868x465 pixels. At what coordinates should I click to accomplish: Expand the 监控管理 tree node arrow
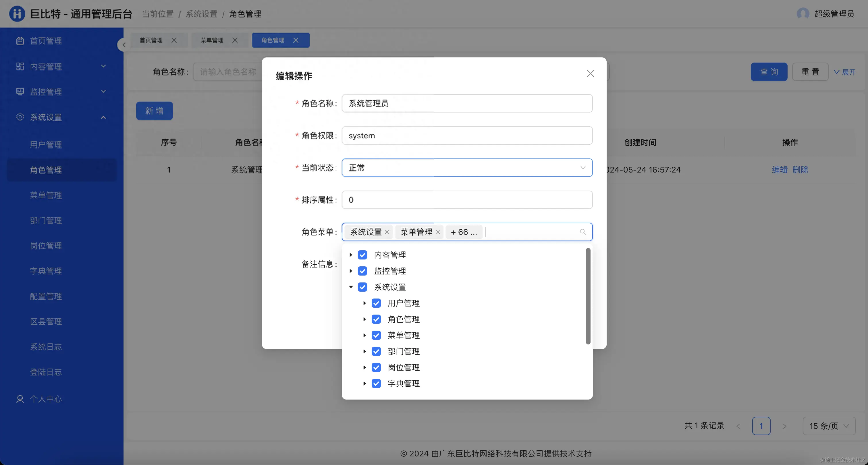tap(351, 271)
